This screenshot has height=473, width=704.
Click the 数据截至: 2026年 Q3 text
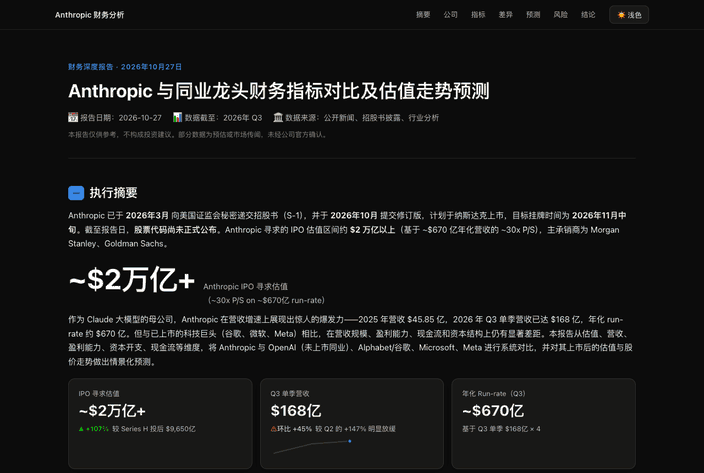point(223,118)
